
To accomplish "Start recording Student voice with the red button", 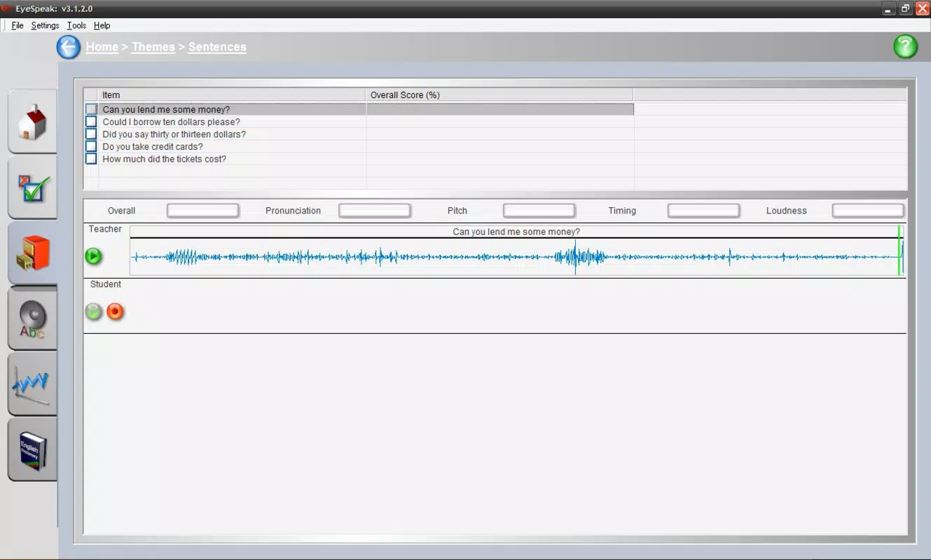I will pos(116,311).
